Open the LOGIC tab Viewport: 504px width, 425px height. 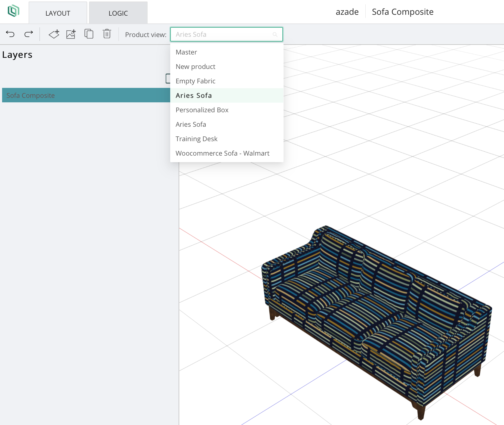click(x=118, y=13)
